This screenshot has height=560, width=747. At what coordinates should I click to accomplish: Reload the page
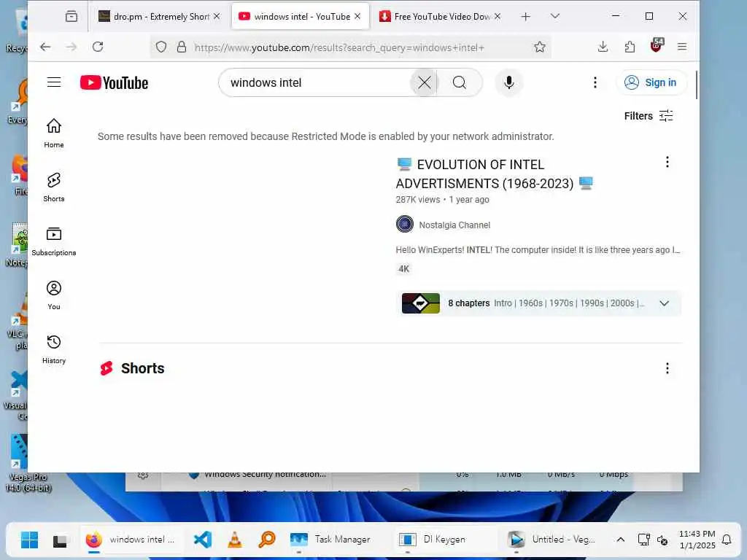[x=98, y=47]
